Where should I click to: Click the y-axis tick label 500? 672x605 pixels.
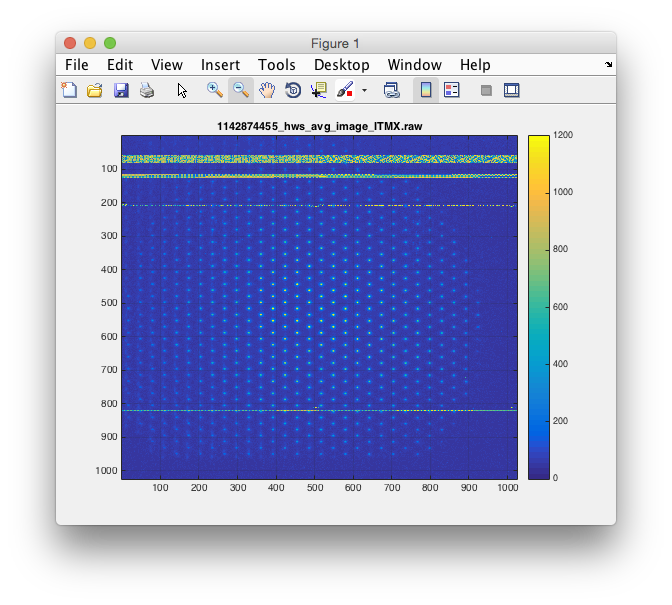point(109,303)
